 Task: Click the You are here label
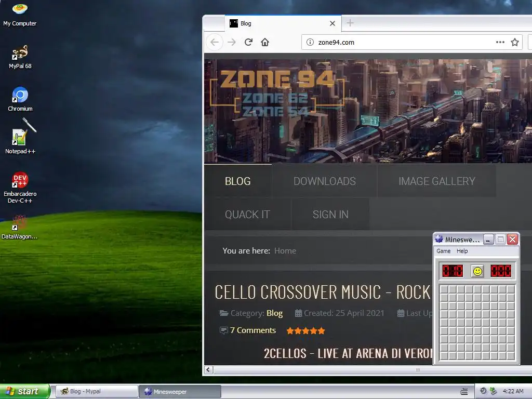pyautogui.click(x=246, y=251)
